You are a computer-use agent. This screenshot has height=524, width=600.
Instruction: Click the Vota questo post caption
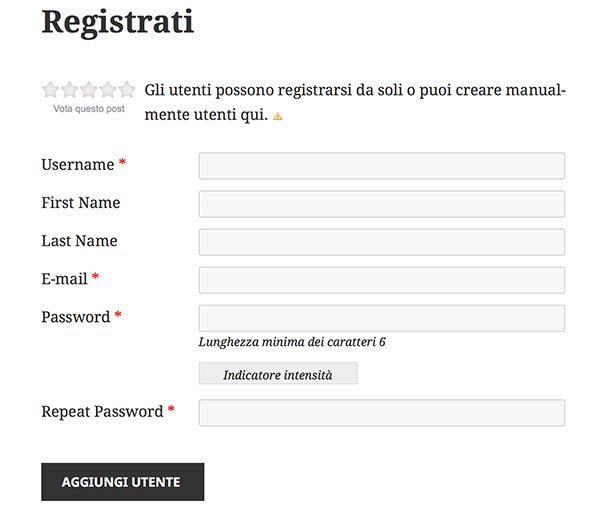click(x=89, y=109)
